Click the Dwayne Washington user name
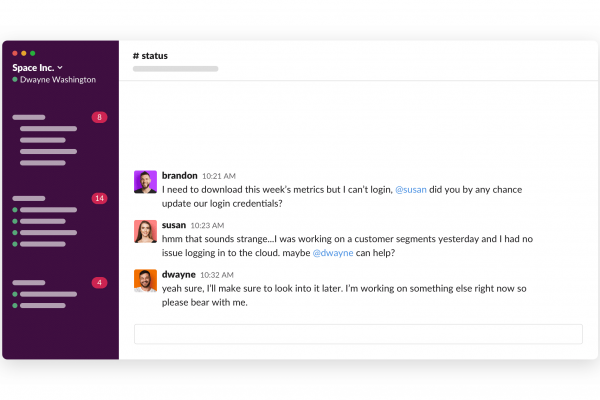 [58, 80]
